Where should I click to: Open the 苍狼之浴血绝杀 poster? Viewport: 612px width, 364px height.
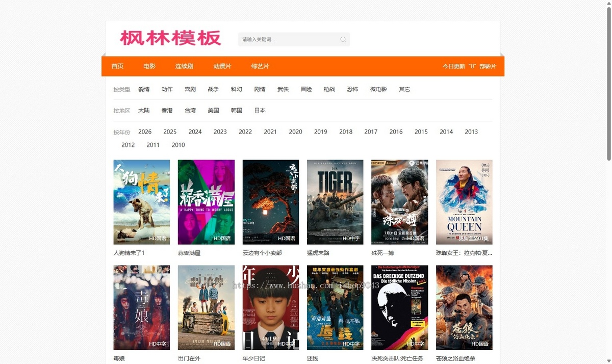464,307
